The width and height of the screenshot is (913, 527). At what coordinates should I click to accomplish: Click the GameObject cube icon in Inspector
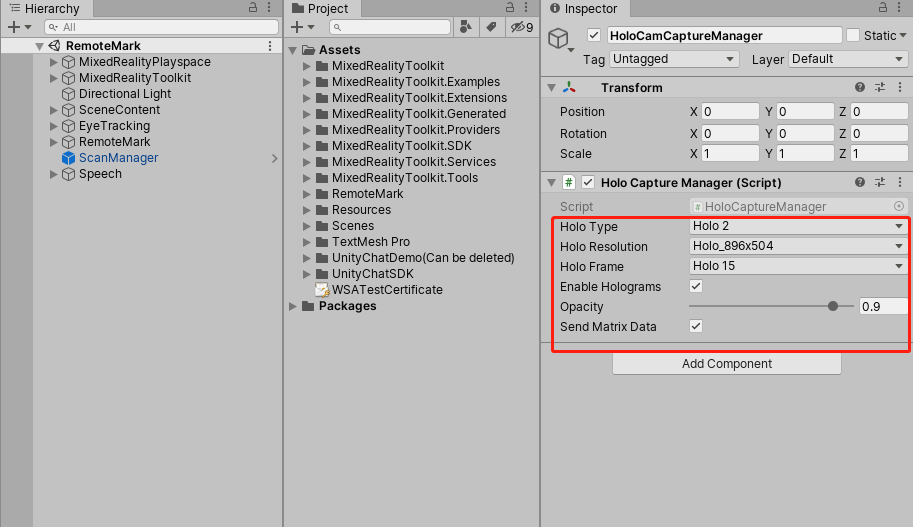tap(558, 38)
